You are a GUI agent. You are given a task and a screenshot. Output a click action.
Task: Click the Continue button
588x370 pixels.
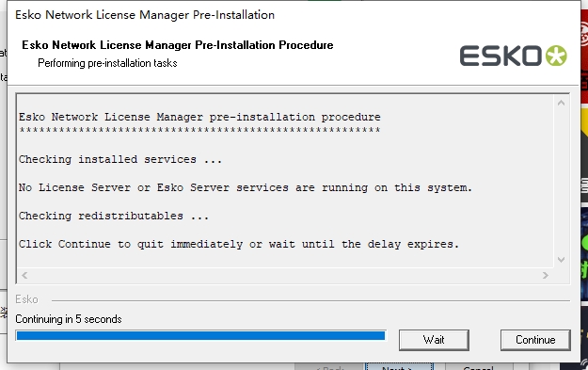point(535,340)
